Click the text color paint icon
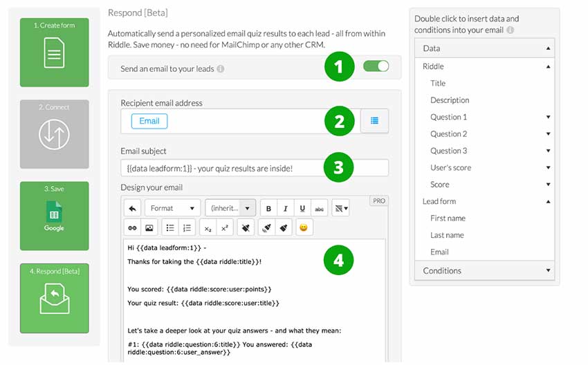The width and height of the screenshot is (588, 365). (x=266, y=228)
